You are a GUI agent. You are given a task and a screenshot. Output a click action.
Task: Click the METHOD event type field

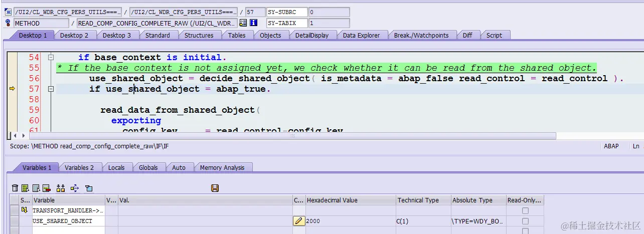tap(41, 23)
